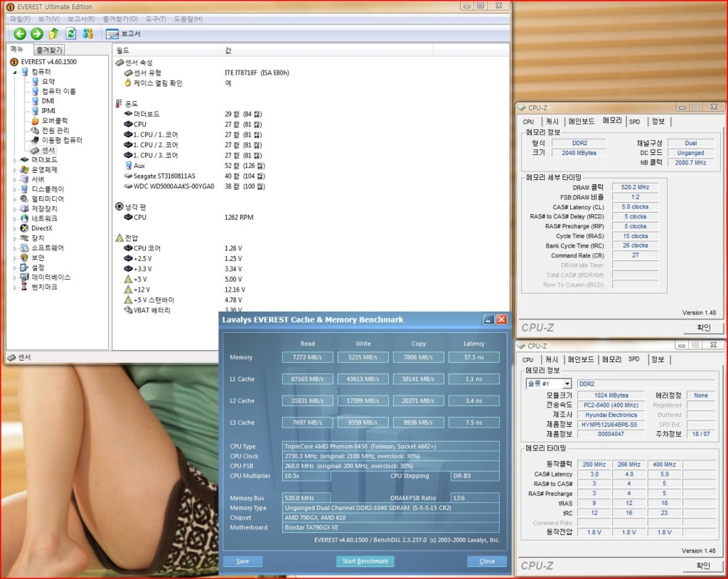Click the Memory Read 7273 MB/s field
The height and width of the screenshot is (579, 728).
click(307, 357)
